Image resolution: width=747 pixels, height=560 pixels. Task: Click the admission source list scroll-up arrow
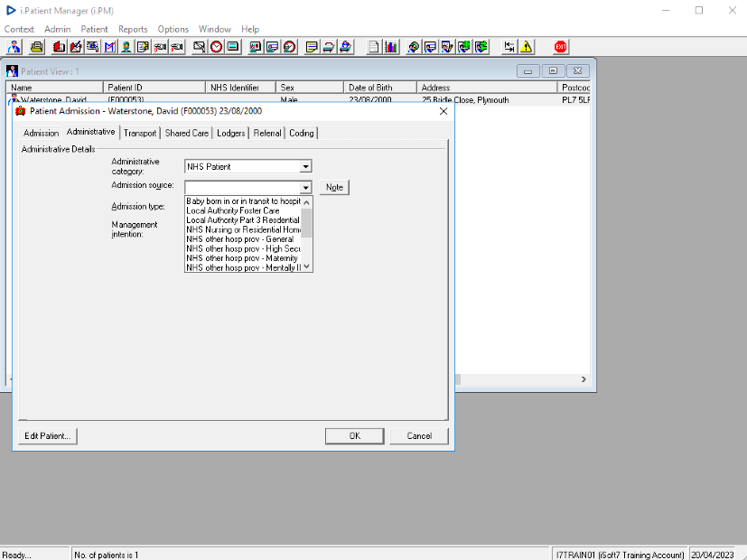307,203
